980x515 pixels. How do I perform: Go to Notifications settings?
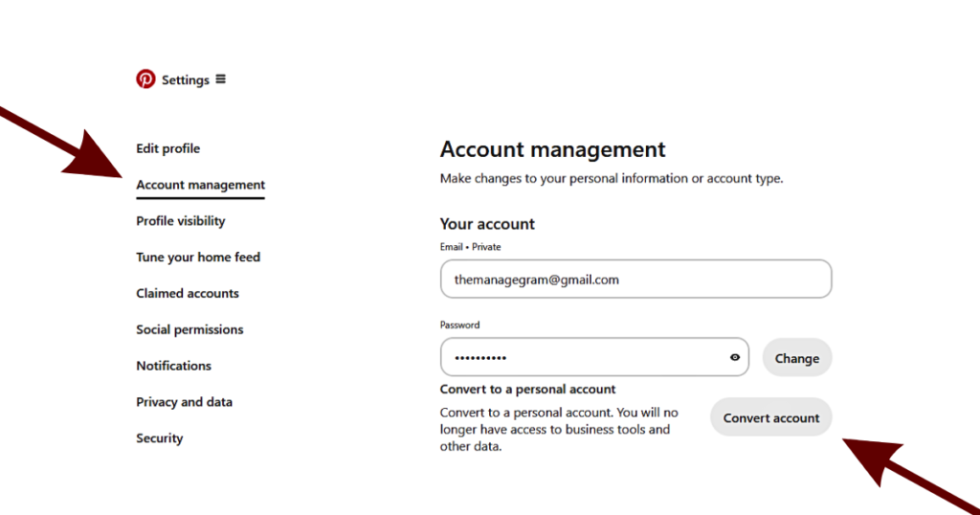174,366
